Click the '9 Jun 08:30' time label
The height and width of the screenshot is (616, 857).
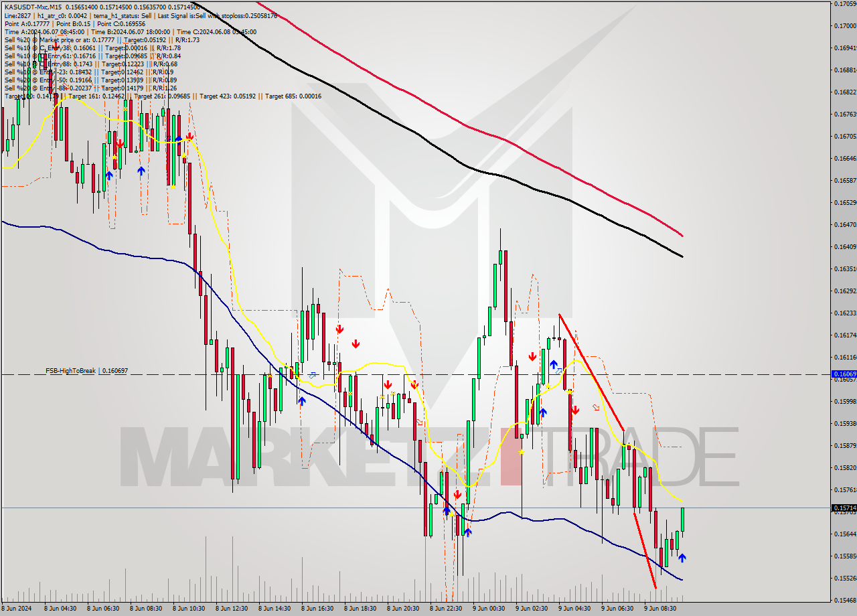[x=659, y=609]
